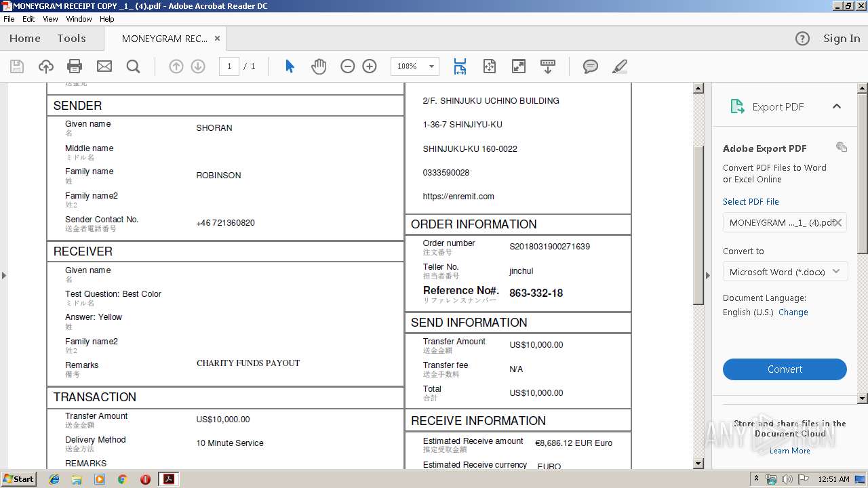Open Convert to Microsoft Word dropdown
Viewport: 868px width, 488px height.
click(x=785, y=272)
